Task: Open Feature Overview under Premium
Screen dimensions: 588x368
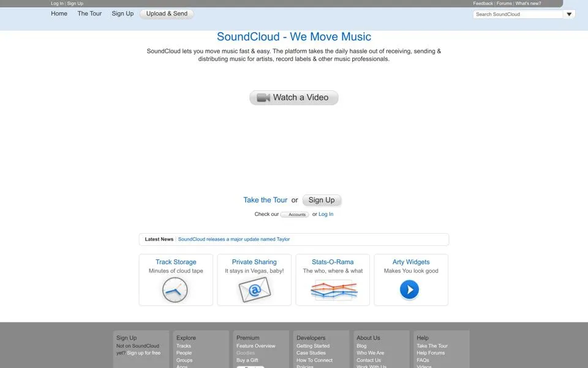Action: click(x=256, y=346)
